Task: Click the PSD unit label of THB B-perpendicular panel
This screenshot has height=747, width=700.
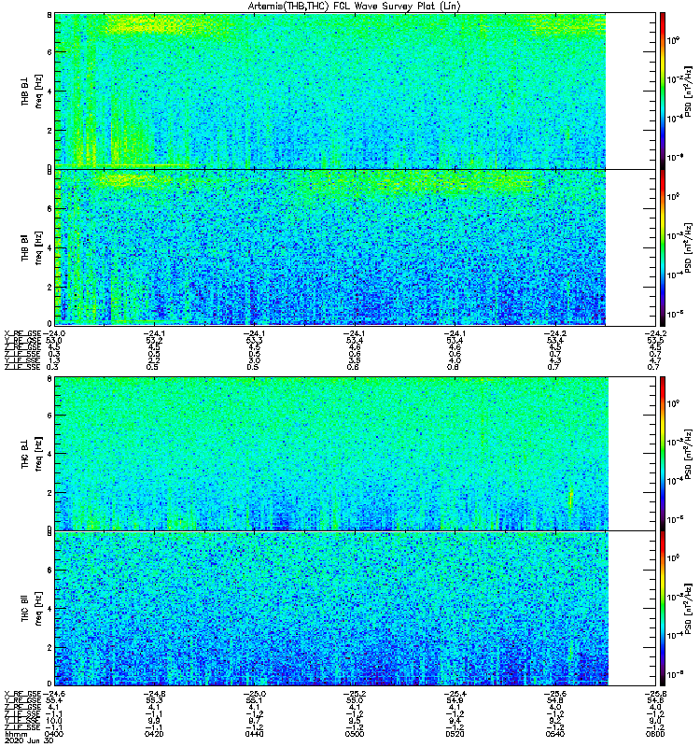Action: click(689, 92)
